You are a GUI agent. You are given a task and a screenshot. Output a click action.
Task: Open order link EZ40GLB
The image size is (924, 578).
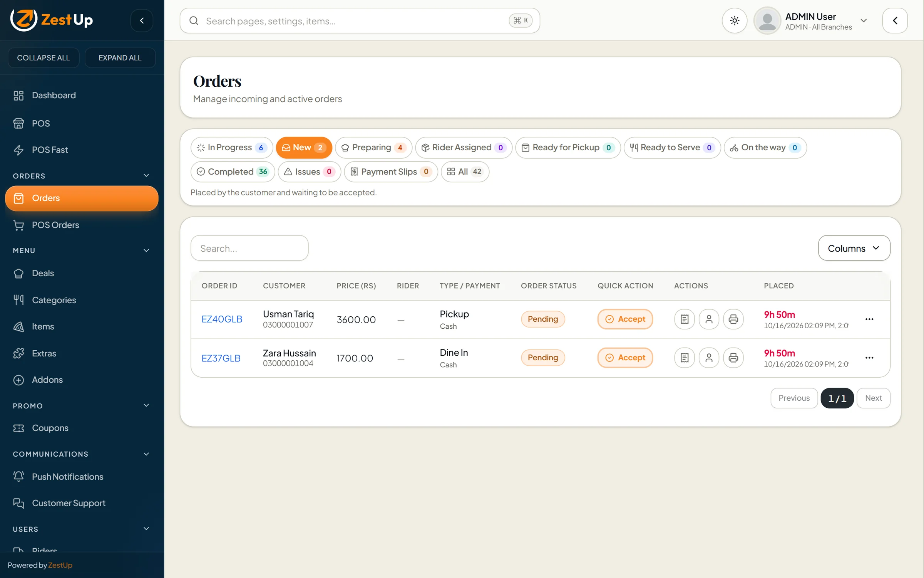222,319
